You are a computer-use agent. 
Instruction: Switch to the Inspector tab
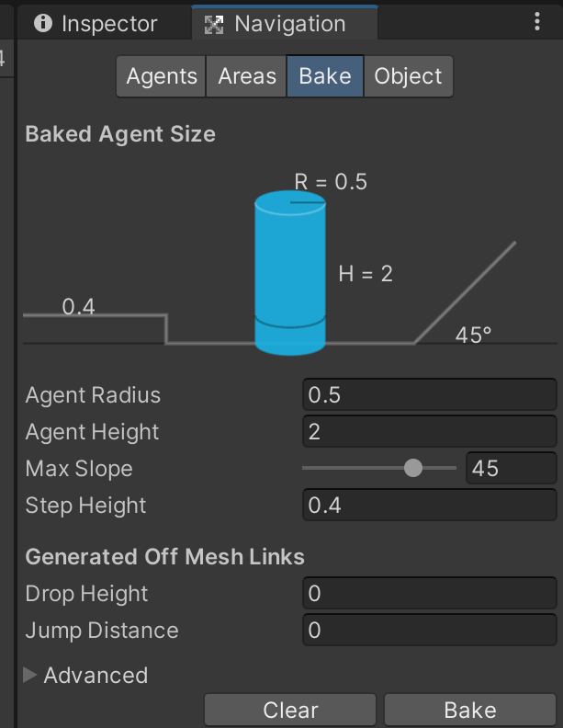tap(105, 23)
